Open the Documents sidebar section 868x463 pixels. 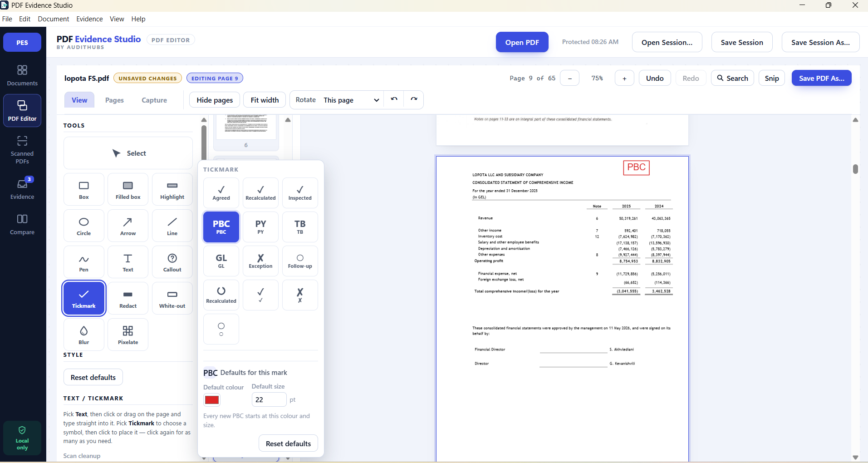[x=22, y=75]
